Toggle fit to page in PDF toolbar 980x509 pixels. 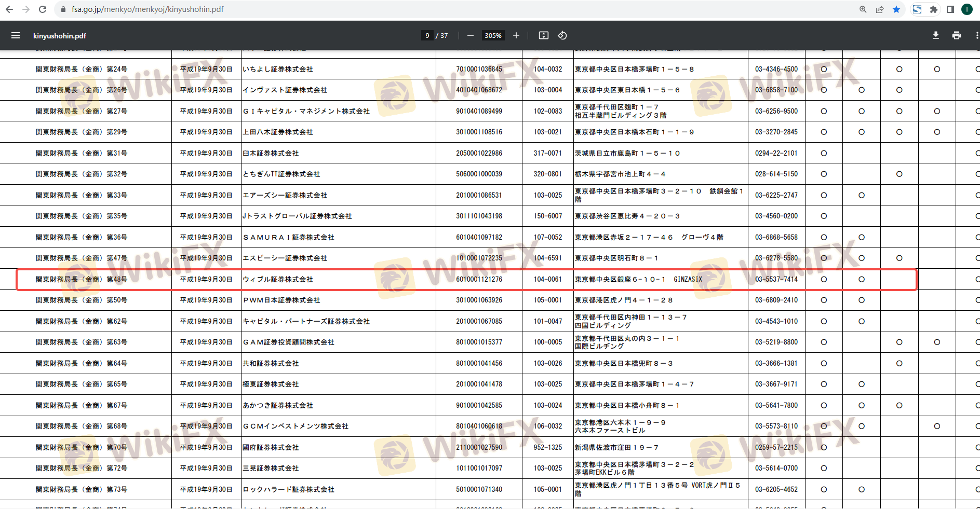[x=543, y=35]
